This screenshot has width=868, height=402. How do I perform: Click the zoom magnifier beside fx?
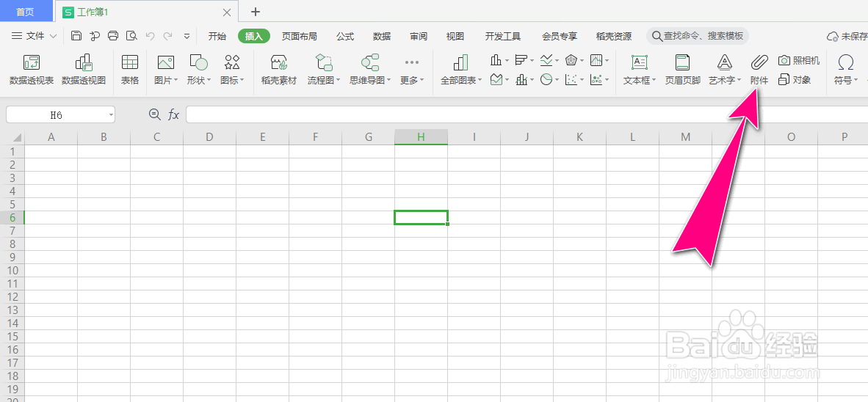click(154, 114)
